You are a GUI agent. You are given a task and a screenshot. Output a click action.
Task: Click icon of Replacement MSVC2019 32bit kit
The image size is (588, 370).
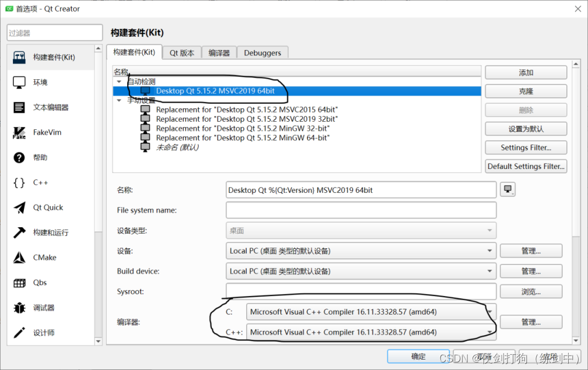(x=145, y=119)
